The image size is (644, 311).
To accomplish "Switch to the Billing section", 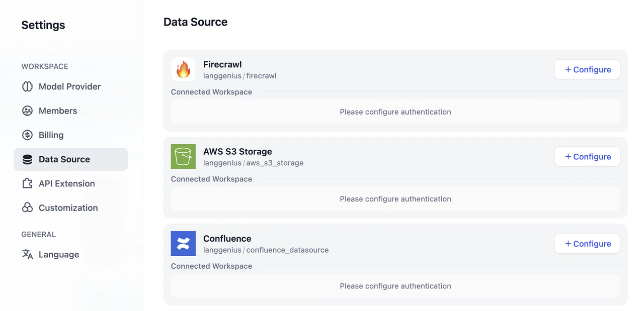I will 51,135.
